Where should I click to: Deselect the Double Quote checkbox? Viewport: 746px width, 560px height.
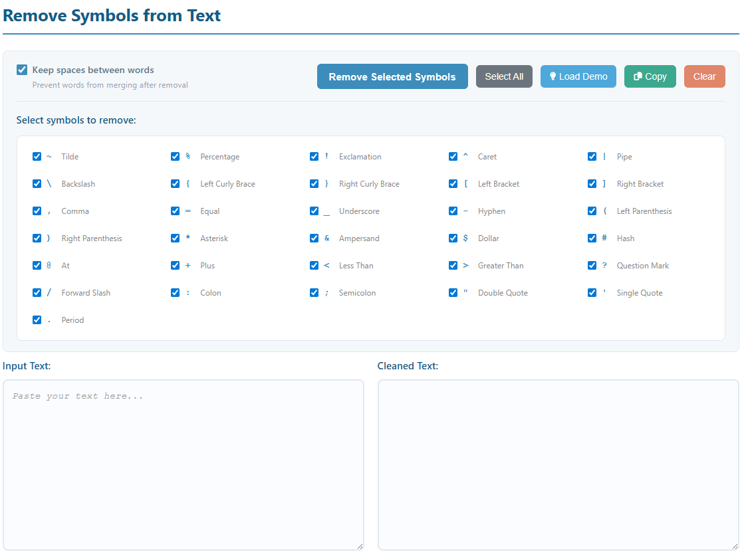point(453,293)
